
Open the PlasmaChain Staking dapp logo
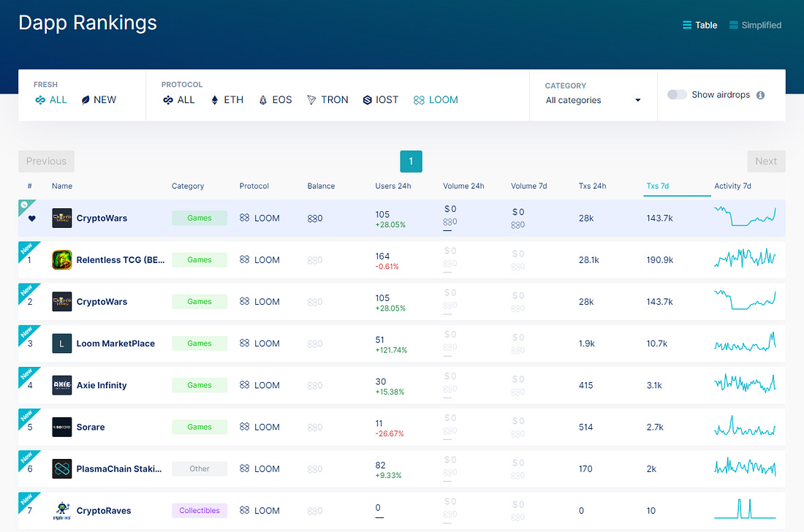tap(62, 469)
